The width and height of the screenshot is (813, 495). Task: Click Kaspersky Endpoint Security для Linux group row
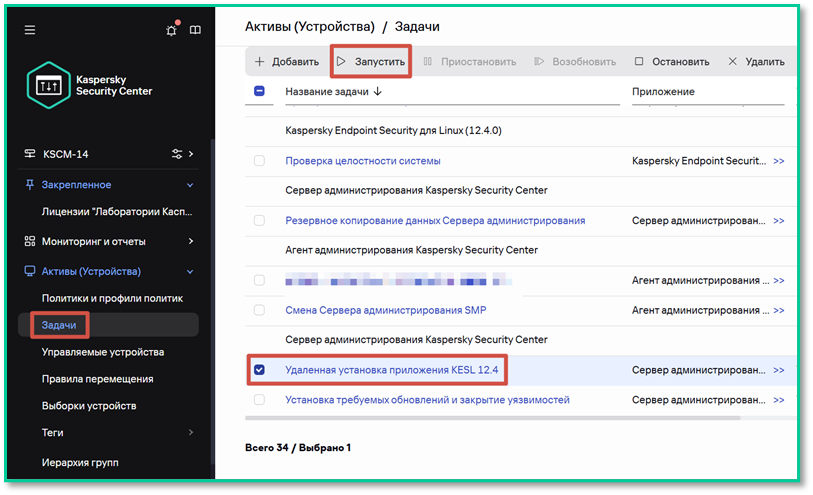[393, 130]
